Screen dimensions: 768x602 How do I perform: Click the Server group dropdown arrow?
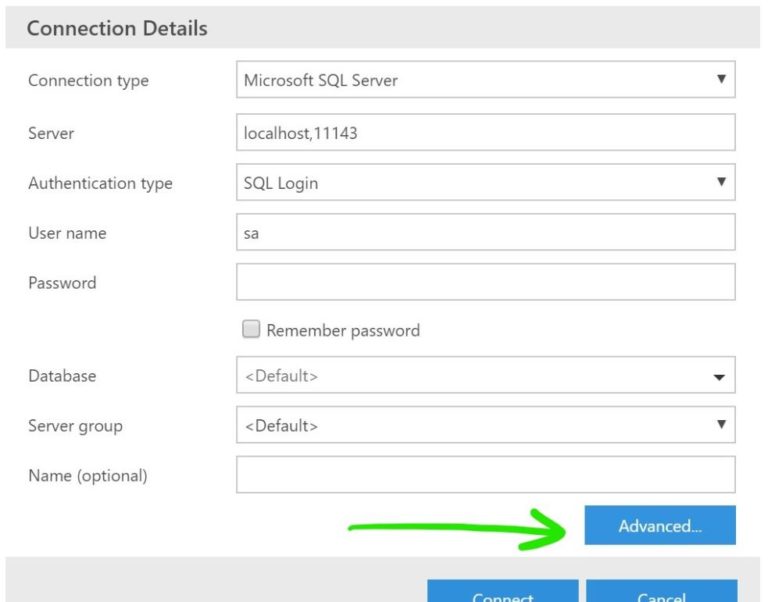(x=721, y=425)
